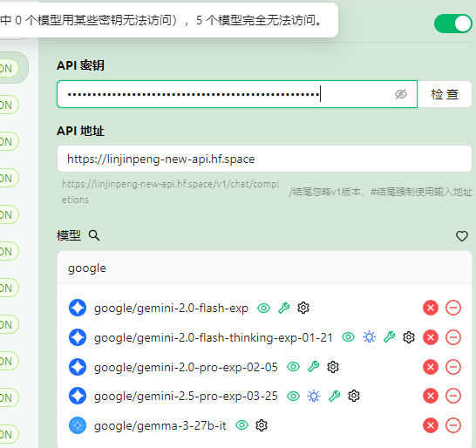Open settings gear for gemini-2.0-pro-exp-02-05
This screenshot has width=476, height=448.
tap(333, 367)
